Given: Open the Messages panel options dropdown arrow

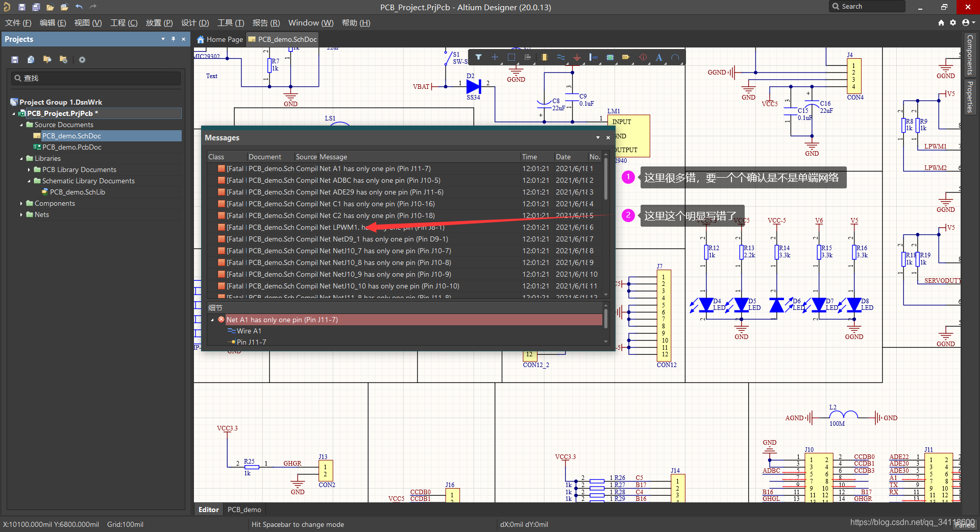Looking at the screenshot, I should click(x=598, y=138).
